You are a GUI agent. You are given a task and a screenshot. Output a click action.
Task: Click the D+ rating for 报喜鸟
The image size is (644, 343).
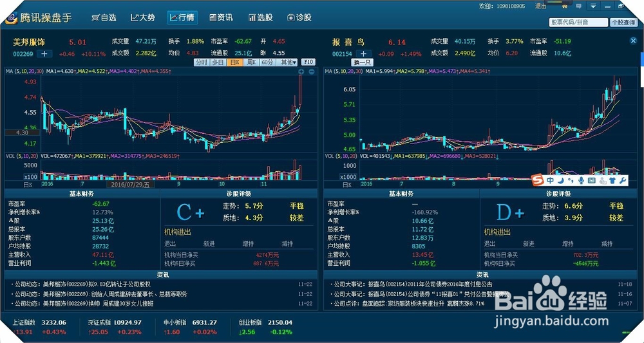tap(510, 213)
